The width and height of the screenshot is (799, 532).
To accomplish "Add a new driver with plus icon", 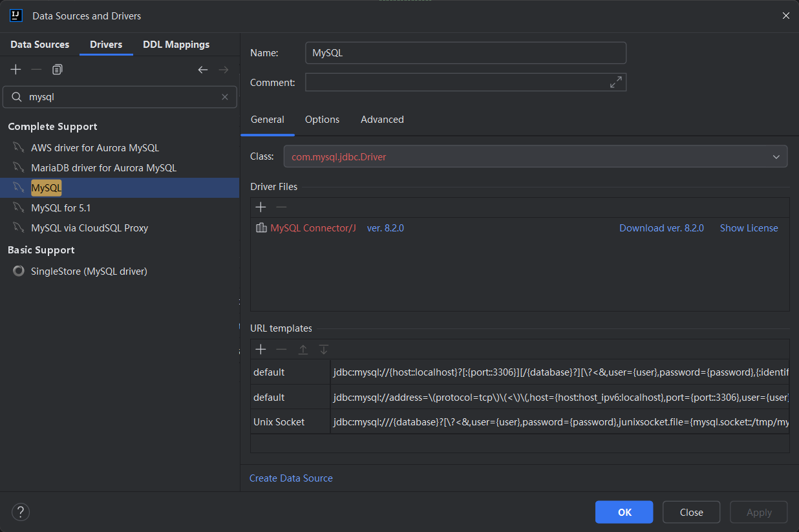I will coord(16,69).
